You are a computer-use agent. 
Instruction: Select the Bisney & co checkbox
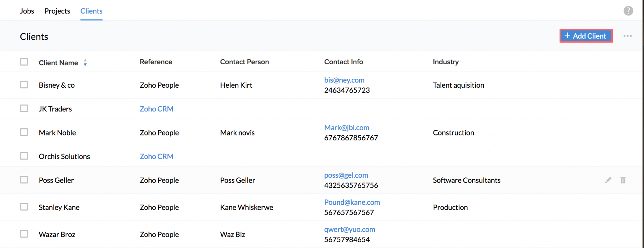24,85
